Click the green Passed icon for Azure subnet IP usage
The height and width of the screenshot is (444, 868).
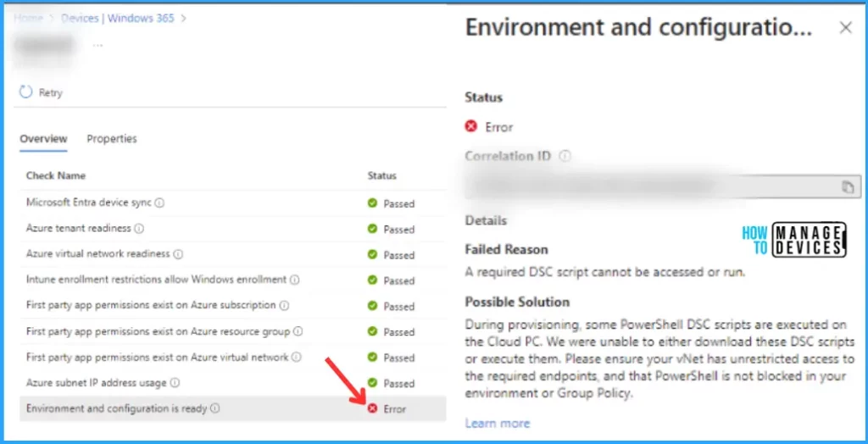[x=373, y=383]
